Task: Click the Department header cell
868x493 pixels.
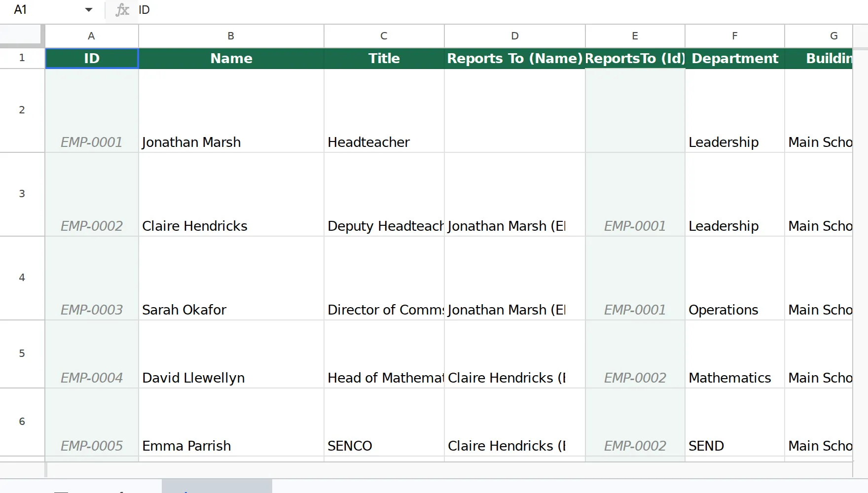Action: click(x=735, y=58)
